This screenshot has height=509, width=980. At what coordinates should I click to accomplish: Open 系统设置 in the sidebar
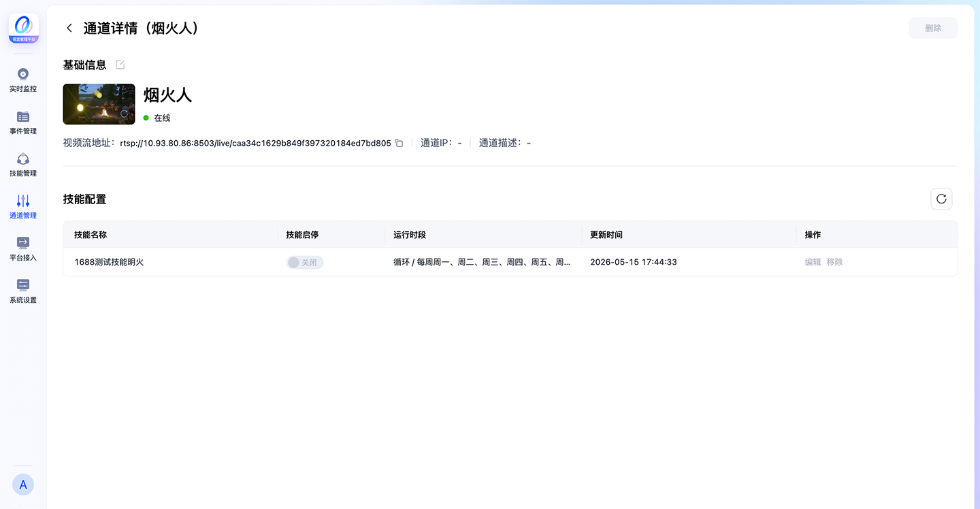click(x=23, y=291)
